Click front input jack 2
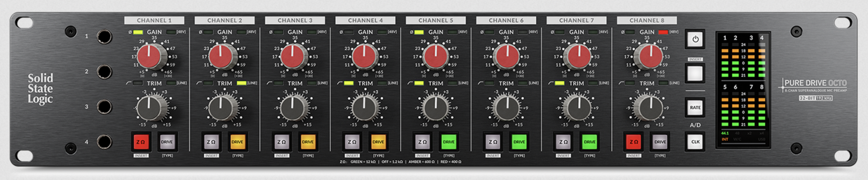This screenshot has height=180, width=868. 104,72
